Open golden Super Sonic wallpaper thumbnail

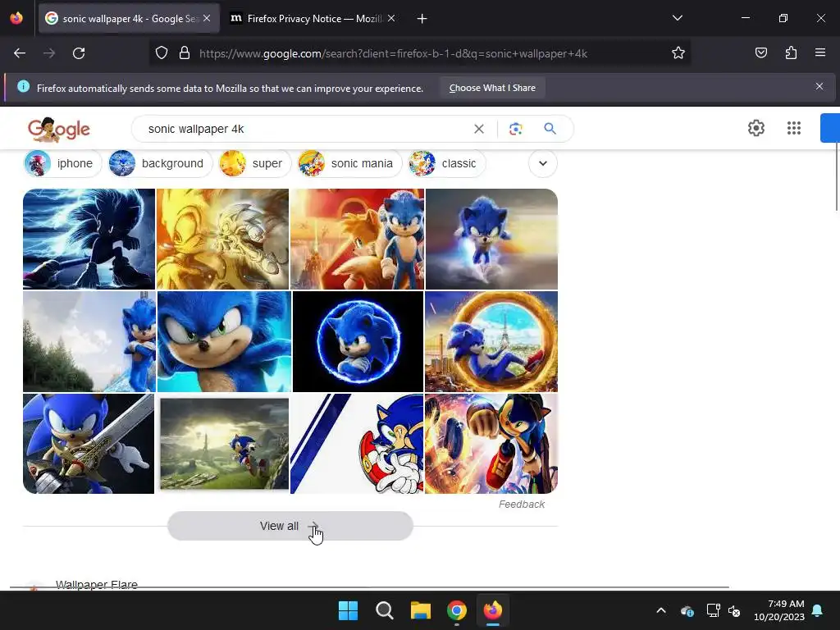pyautogui.click(x=222, y=239)
